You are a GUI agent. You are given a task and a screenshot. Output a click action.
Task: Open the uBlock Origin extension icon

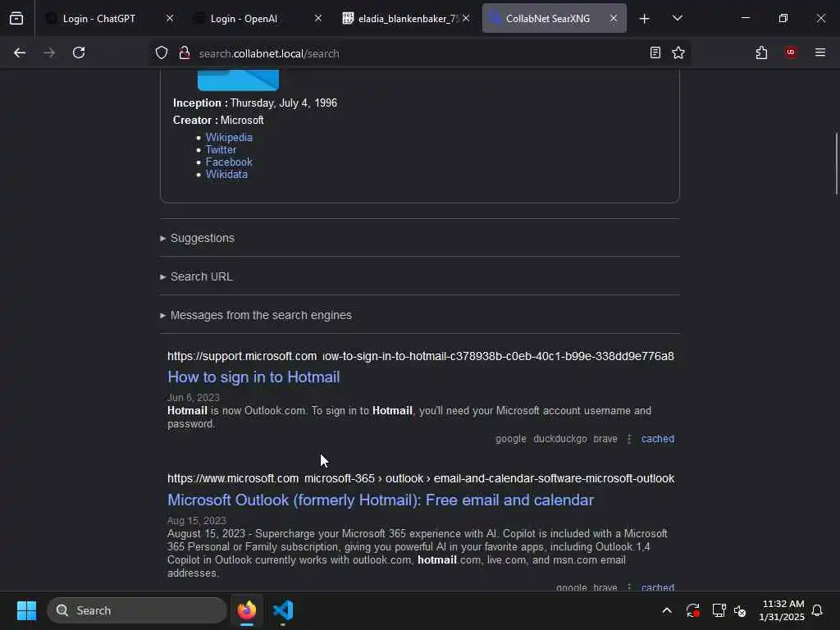click(791, 52)
